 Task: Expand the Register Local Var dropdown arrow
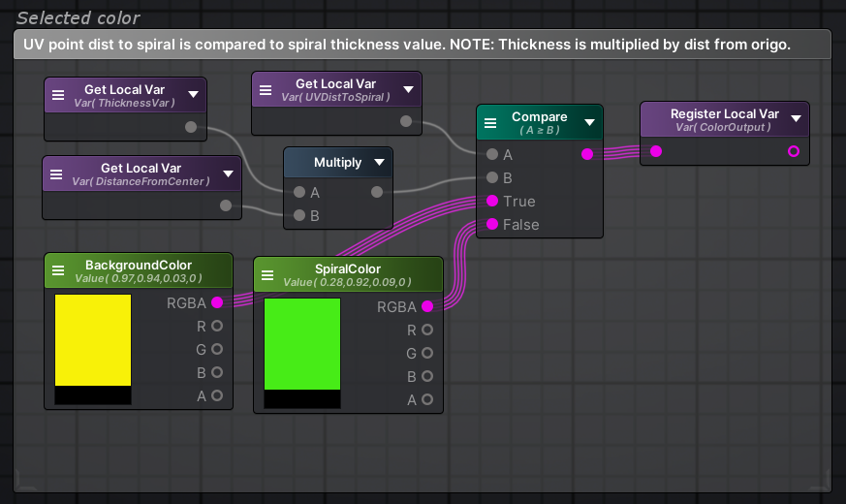[796, 118]
